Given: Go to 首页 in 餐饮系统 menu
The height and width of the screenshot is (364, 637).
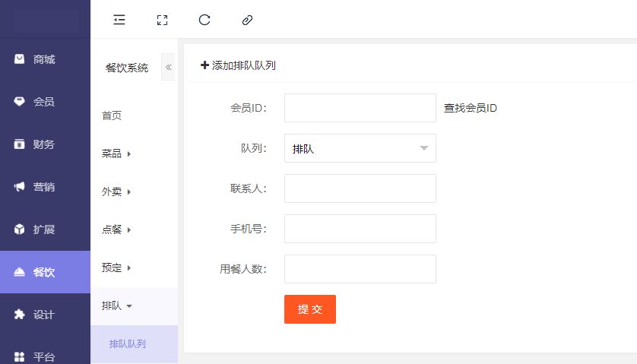Looking at the screenshot, I should tap(112, 116).
